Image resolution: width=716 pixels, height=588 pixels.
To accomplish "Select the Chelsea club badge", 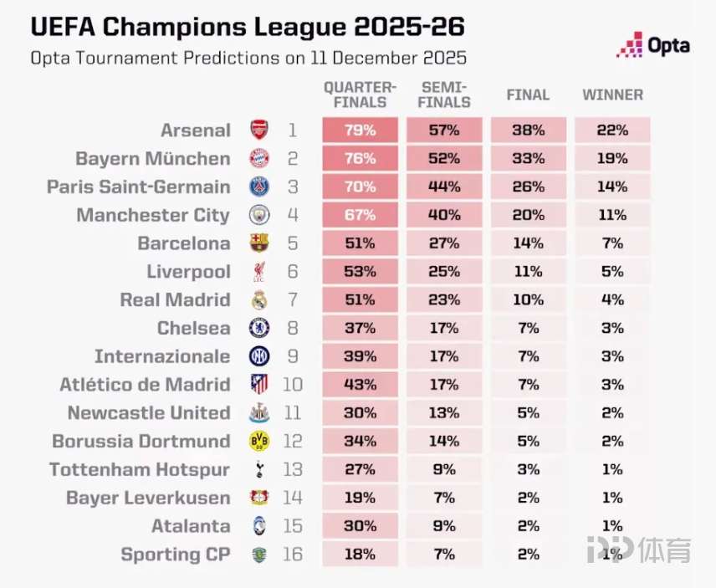I will click(x=259, y=329).
